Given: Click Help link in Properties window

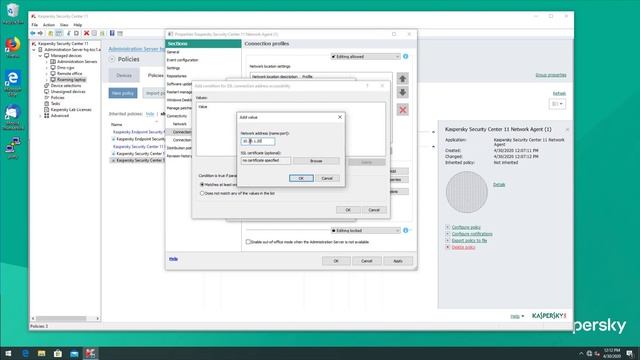Looking at the screenshot, I should click(173, 259).
